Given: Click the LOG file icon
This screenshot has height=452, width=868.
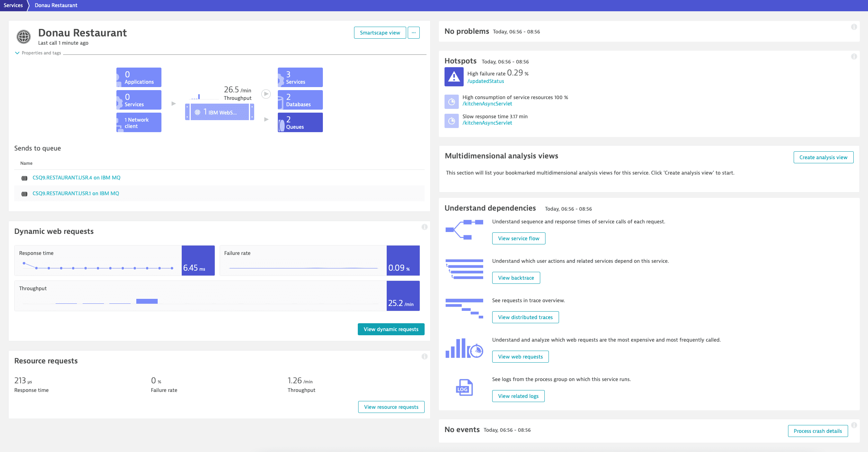Looking at the screenshot, I should pyautogui.click(x=464, y=387).
